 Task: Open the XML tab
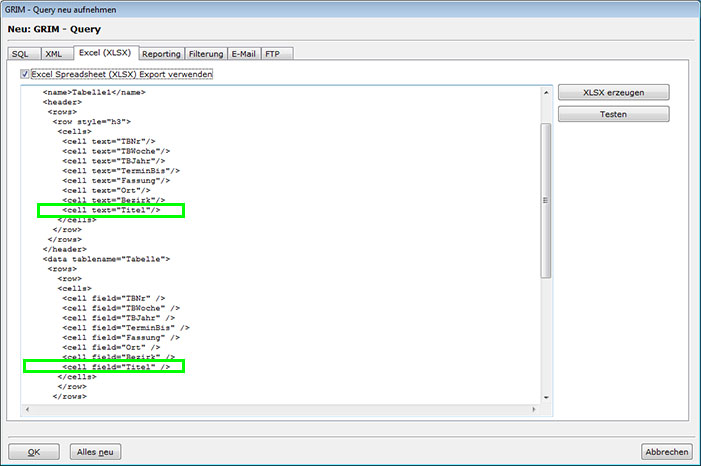click(x=55, y=53)
